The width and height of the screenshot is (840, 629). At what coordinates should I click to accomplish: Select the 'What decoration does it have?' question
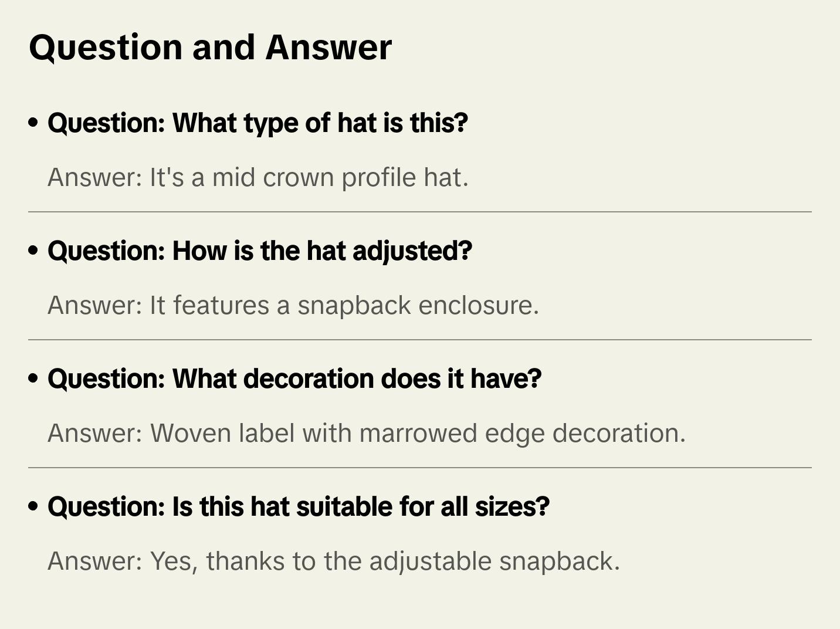294,379
